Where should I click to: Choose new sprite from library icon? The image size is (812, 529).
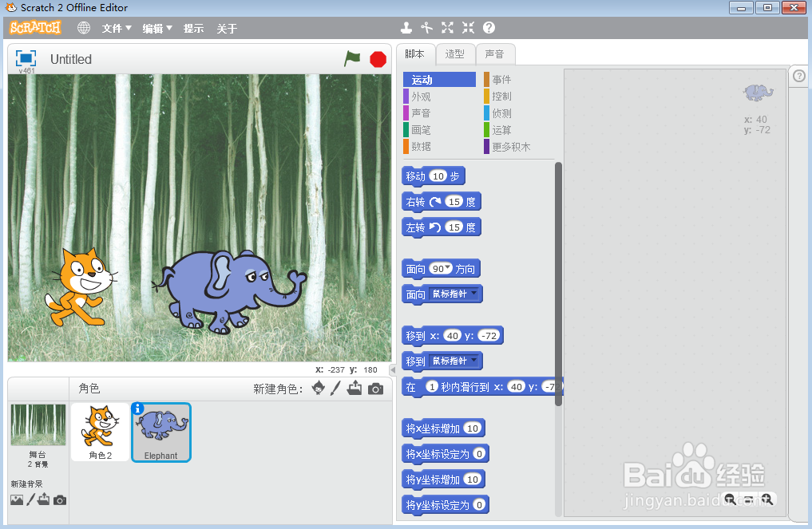(x=319, y=388)
